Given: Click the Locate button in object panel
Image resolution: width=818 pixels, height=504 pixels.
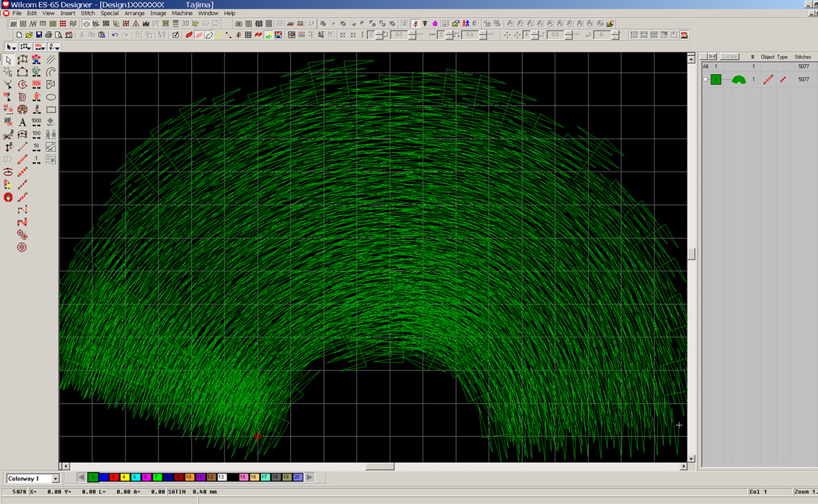Looking at the screenshot, I should (x=729, y=56).
